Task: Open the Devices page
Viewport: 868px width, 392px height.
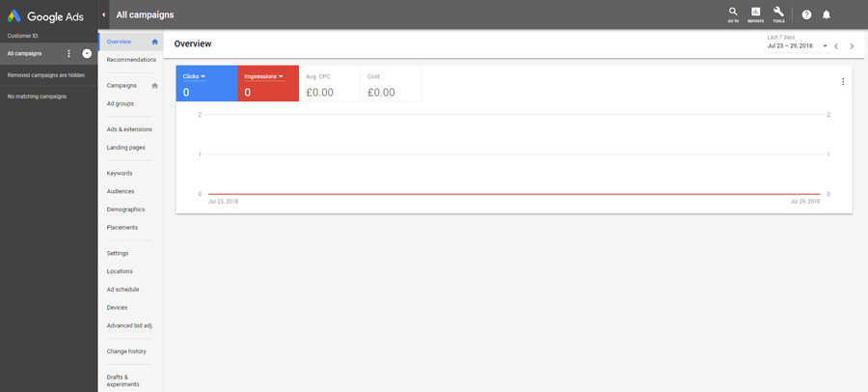Action: (117, 307)
